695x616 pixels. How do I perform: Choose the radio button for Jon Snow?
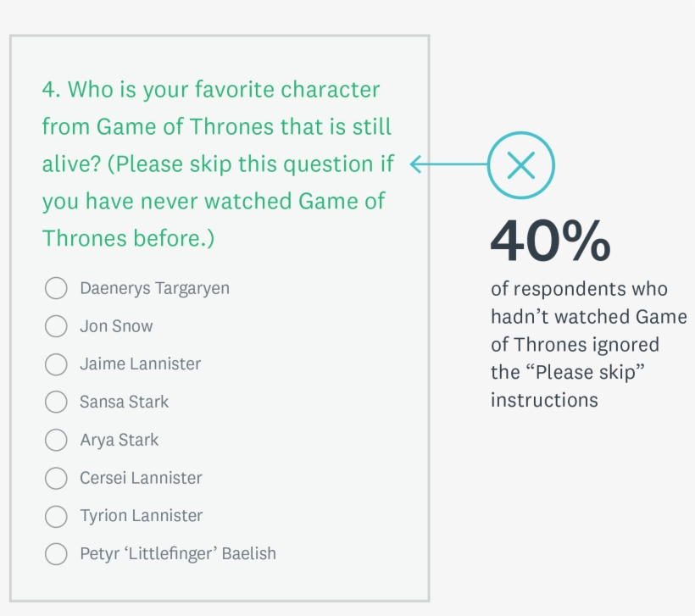point(56,326)
